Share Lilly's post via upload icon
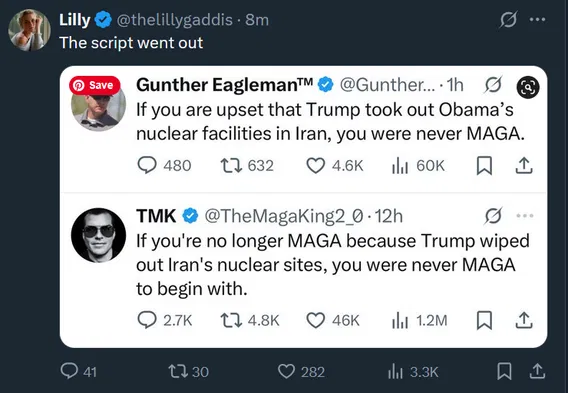 537,371
